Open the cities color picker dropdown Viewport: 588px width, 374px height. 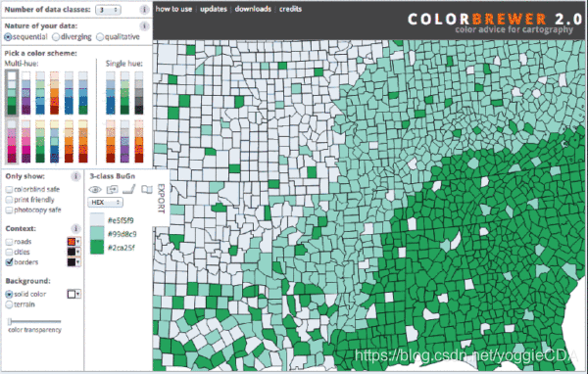coord(73,252)
